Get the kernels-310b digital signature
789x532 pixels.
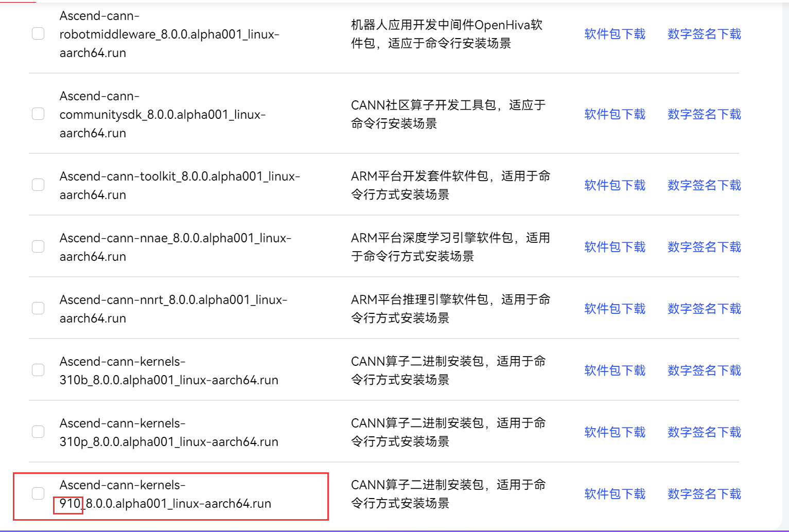705,370
